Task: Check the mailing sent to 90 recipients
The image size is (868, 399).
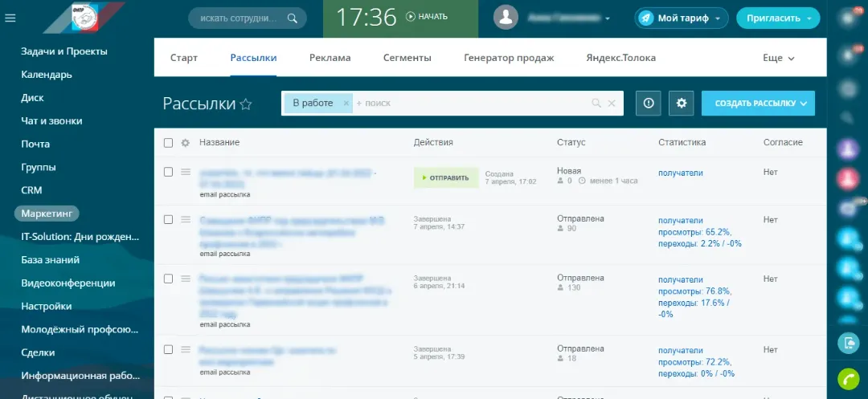Action: [168, 219]
